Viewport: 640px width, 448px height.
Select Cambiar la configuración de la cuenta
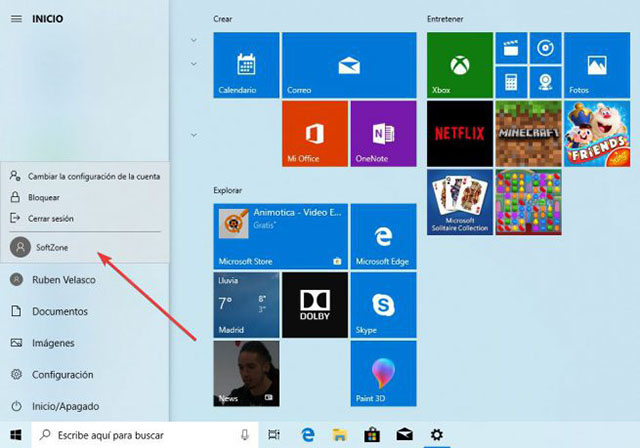coord(85,176)
